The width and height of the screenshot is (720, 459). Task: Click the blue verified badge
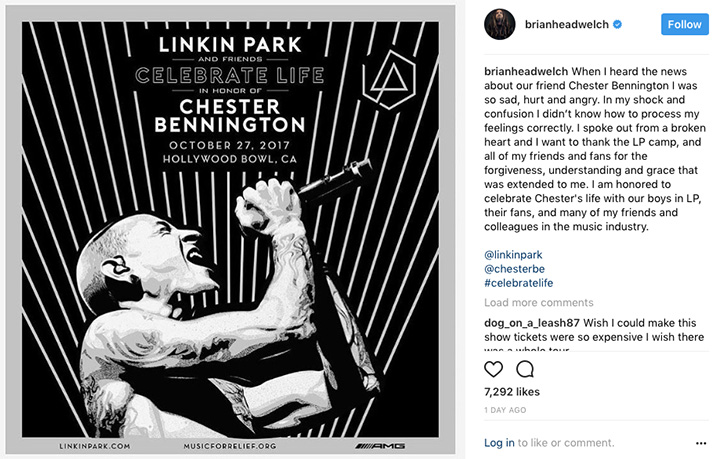(x=618, y=24)
